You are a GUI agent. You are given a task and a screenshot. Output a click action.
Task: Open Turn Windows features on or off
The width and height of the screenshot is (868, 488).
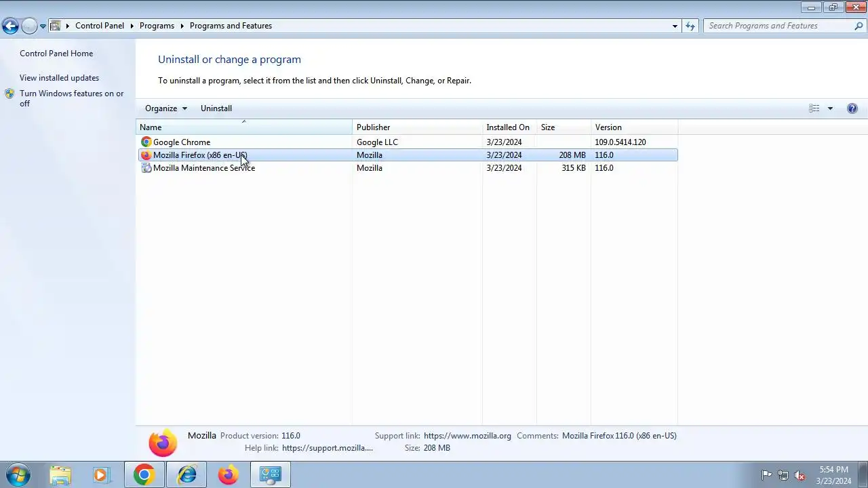[72, 98]
